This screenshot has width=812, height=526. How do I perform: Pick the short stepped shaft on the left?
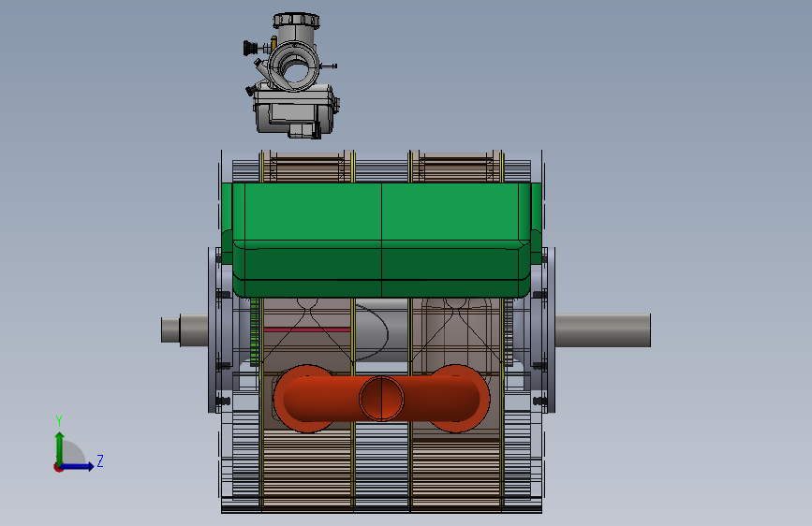pyautogui.click(x=185, y=329)
